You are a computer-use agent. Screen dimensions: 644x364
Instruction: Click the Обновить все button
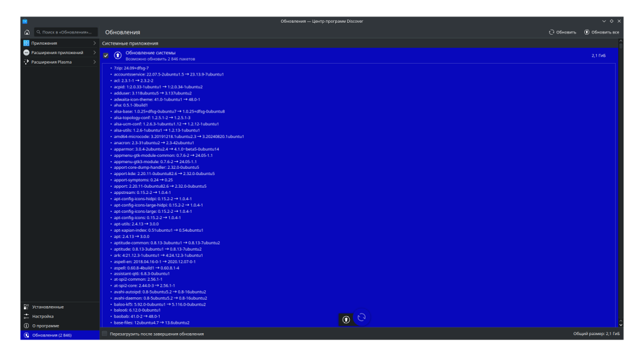pos(602,32)
